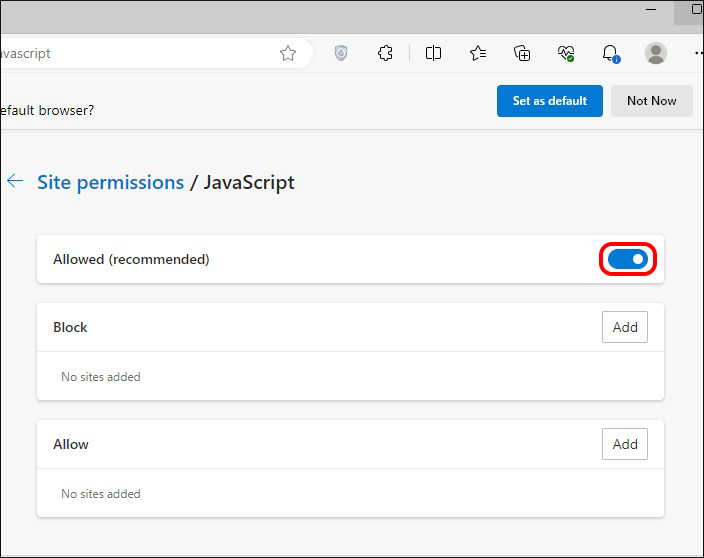Add a site to Allow list
Image resolution: width=704 pixels, height=558 pixels.
pos(625,444)
